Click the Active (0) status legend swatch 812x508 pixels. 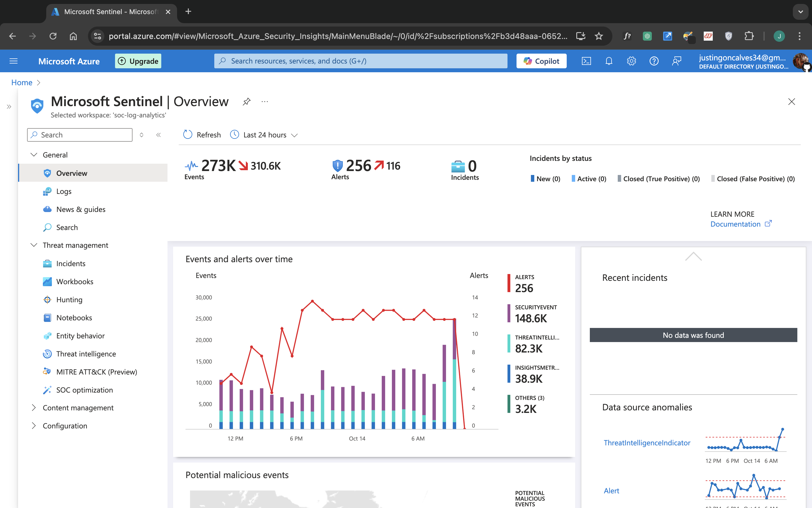click(573, 178)
